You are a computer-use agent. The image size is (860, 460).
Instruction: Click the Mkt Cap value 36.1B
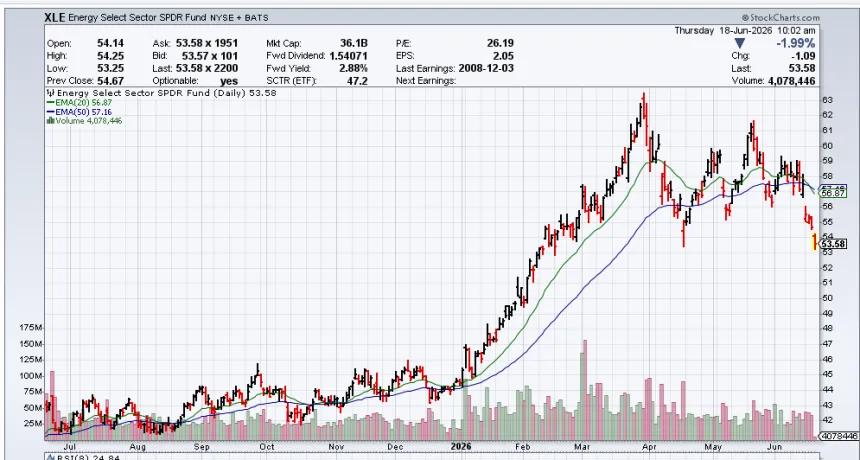pos(353,43)
